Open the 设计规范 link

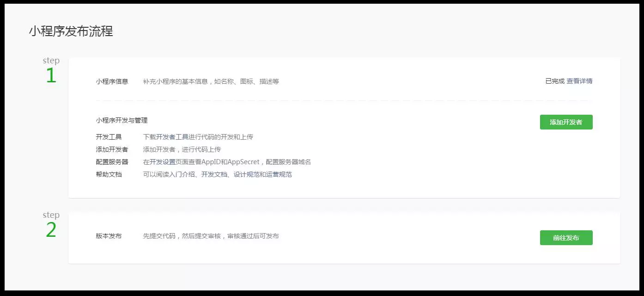(x=246, y=174)
